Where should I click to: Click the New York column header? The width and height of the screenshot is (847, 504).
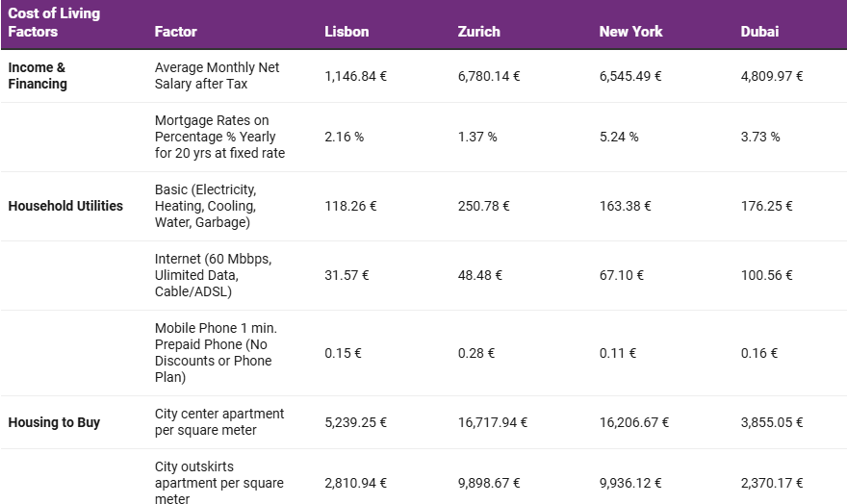coord(630,32)
